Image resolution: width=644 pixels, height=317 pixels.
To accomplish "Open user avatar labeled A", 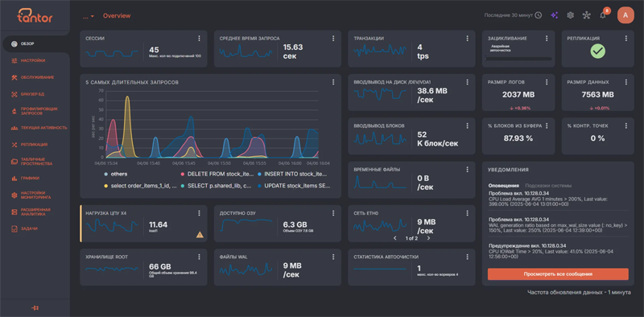I will [625, 15].
